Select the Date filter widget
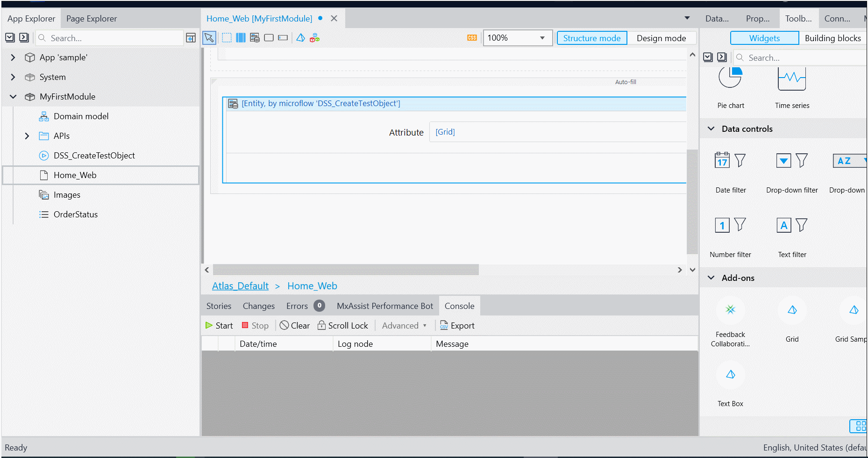868x458 pixels. (730, 171)
